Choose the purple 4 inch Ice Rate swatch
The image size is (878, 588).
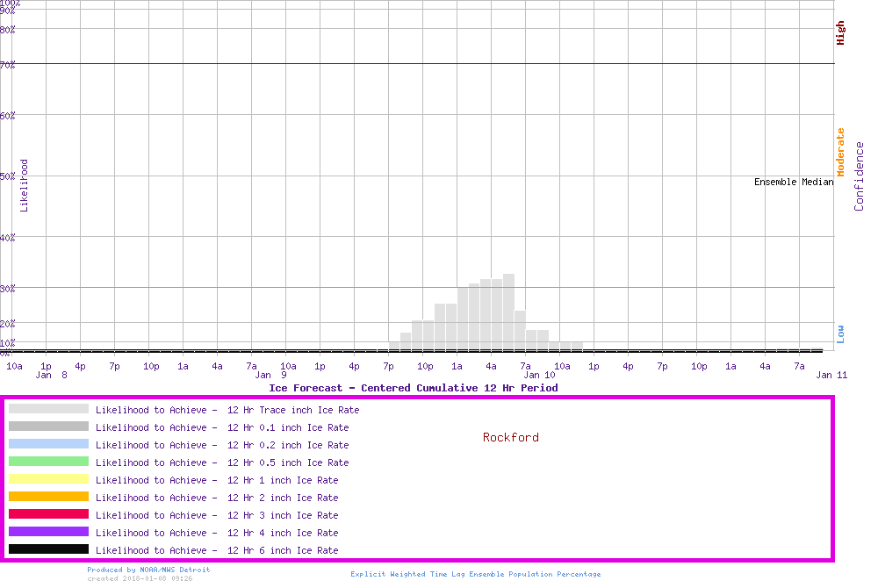pyautogui.click(x=48, y=532)
